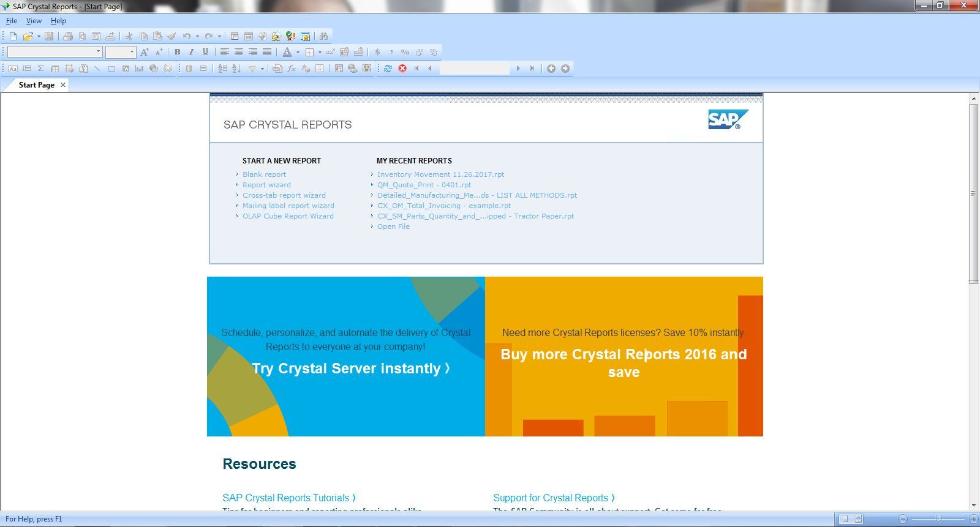The width and height of the screenshot is (980, 527).
Task: Click Try Crystal Server instantly banner
Action: [x=351, y=368]
